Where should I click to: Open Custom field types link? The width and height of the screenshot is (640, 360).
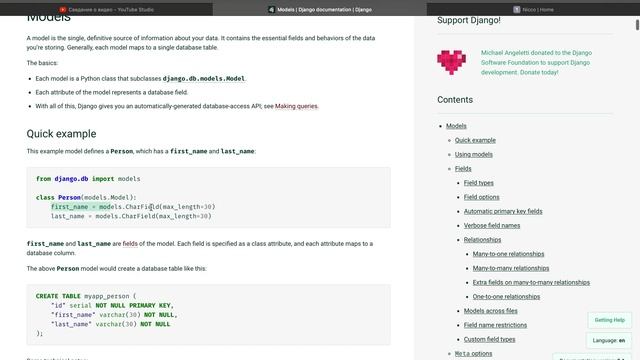tap(489, 340)
